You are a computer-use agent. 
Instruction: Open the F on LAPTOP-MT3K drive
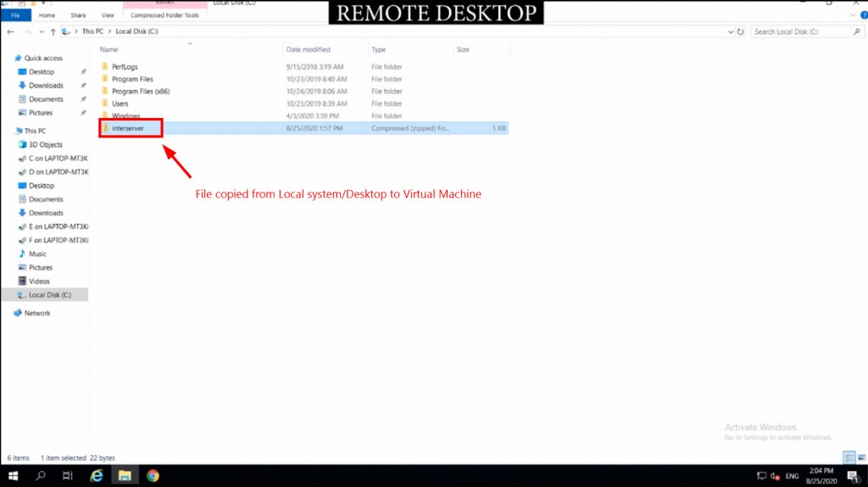tap(58, 240)
